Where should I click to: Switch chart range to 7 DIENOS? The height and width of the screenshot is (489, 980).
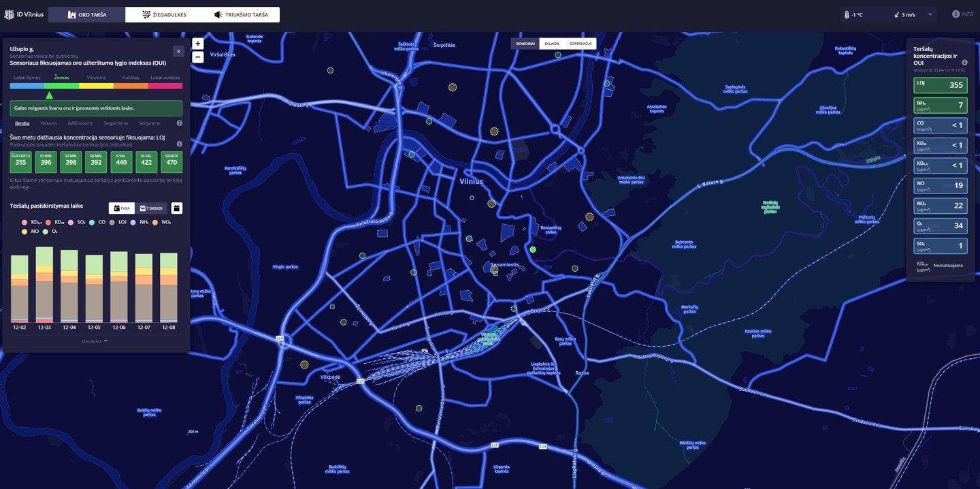pyautogui.click(x=151, y=208)
